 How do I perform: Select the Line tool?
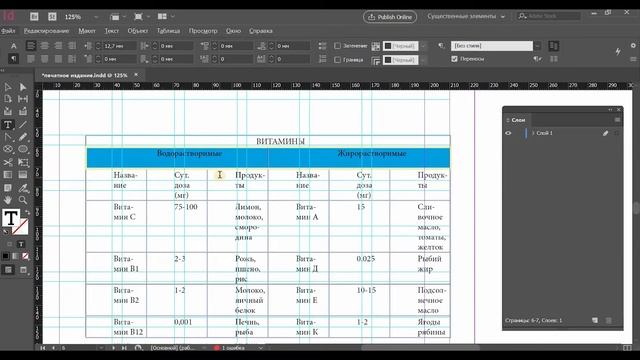pyautogui.click(x=23, y=124)
